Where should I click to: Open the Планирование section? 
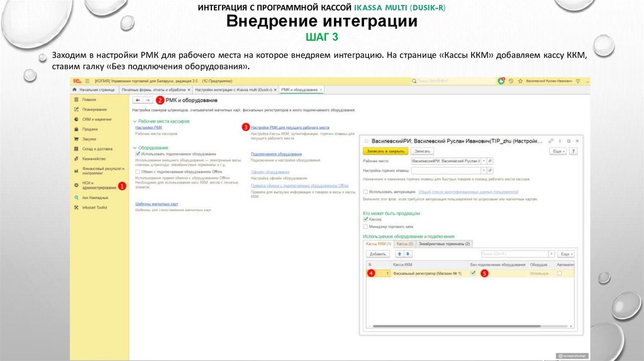94,109
